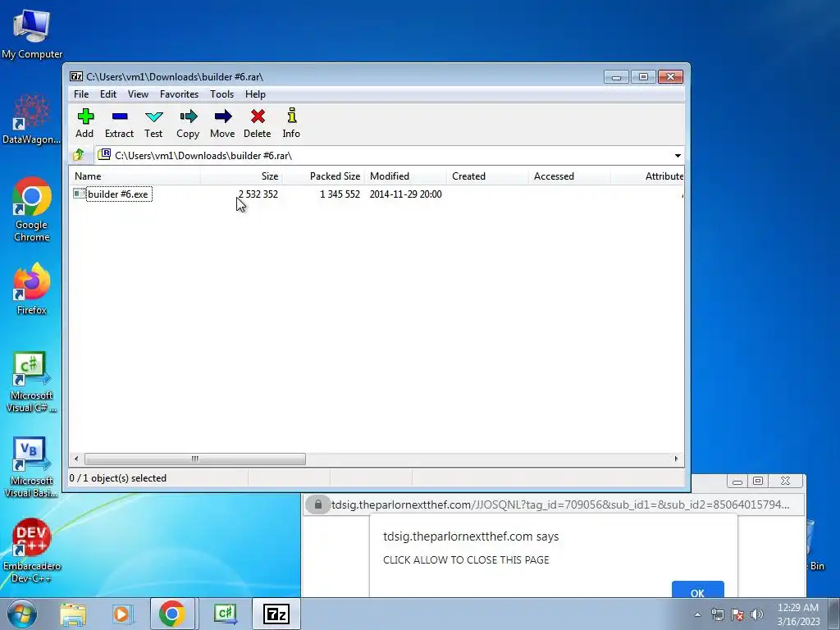Switch to Chrome in the taskbar
Image resolution: width=840 pixels, height=630 pixels.
pyautogui.click(x=172, y=614)
